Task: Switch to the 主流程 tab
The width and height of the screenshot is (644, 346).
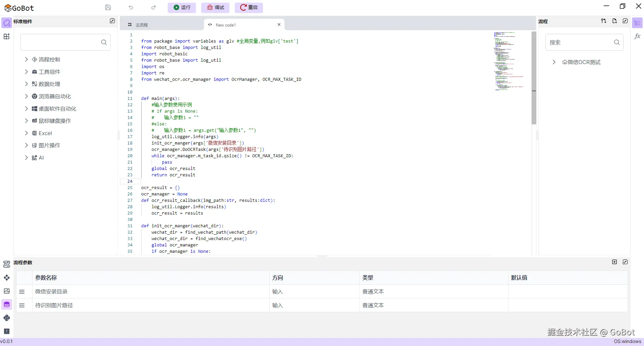Action: [x=142, y=24]
